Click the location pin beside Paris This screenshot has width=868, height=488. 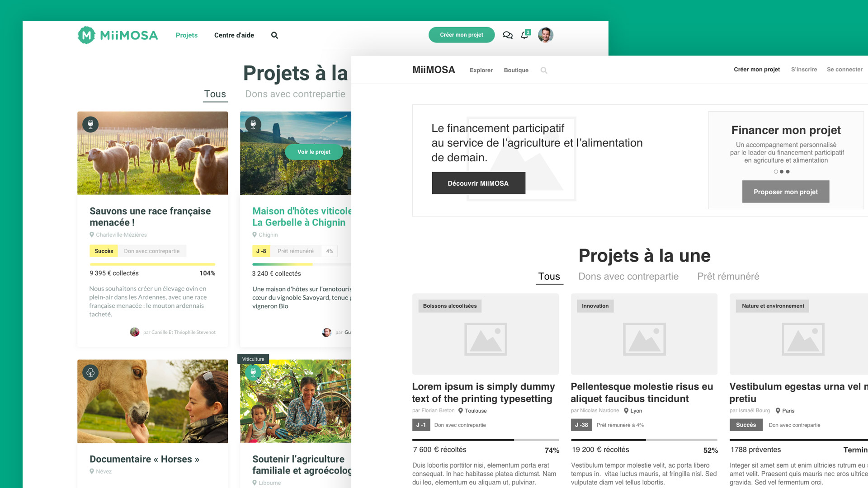coord(778,411)
